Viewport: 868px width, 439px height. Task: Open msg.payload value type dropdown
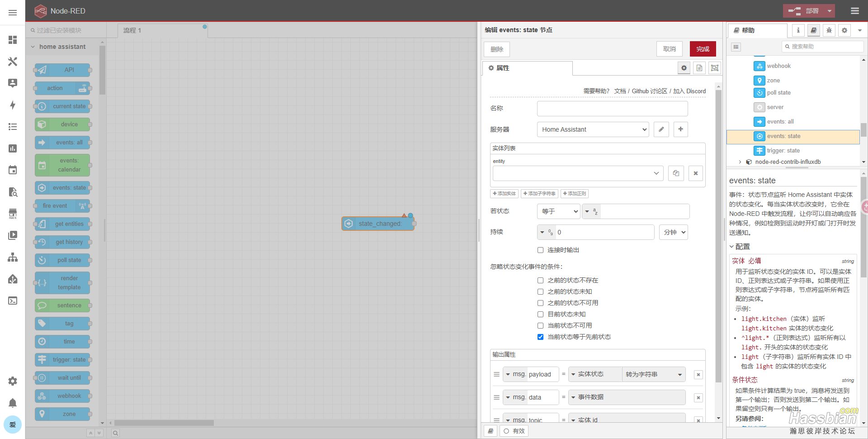pyautogui.click(x=595, y=374)
